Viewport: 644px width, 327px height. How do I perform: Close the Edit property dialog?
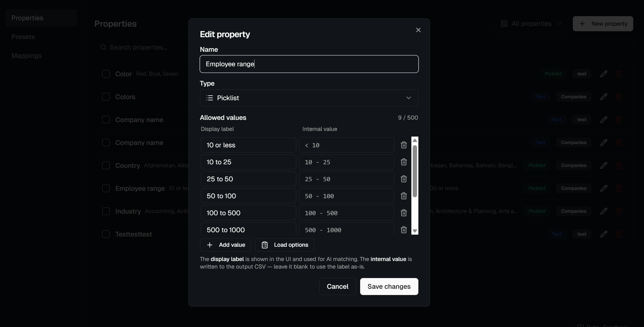click(418, 30)
